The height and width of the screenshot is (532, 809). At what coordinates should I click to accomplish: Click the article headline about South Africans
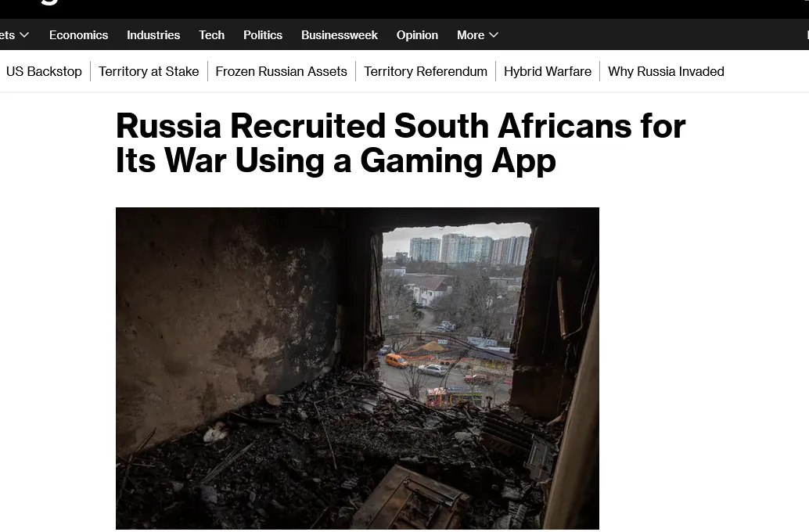pos(401,143)
